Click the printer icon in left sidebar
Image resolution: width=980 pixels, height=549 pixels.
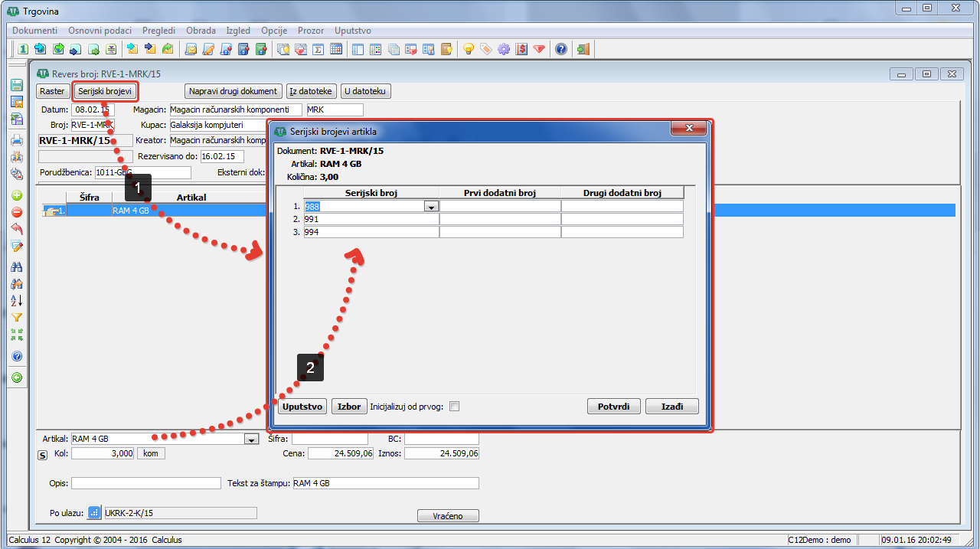tap(16, 140)
